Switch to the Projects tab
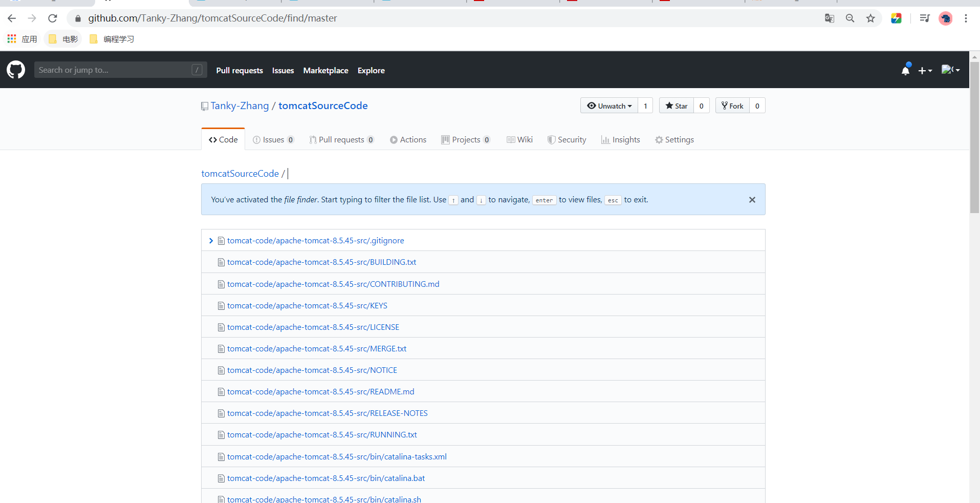This screenshot has width=980, height=503. click(466, 139)
